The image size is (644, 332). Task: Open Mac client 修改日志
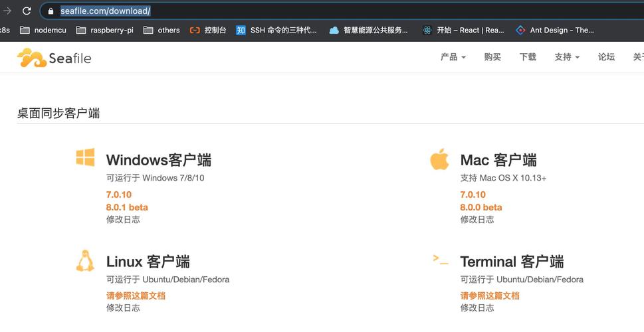pyautogui.click(x=477, y=220)
